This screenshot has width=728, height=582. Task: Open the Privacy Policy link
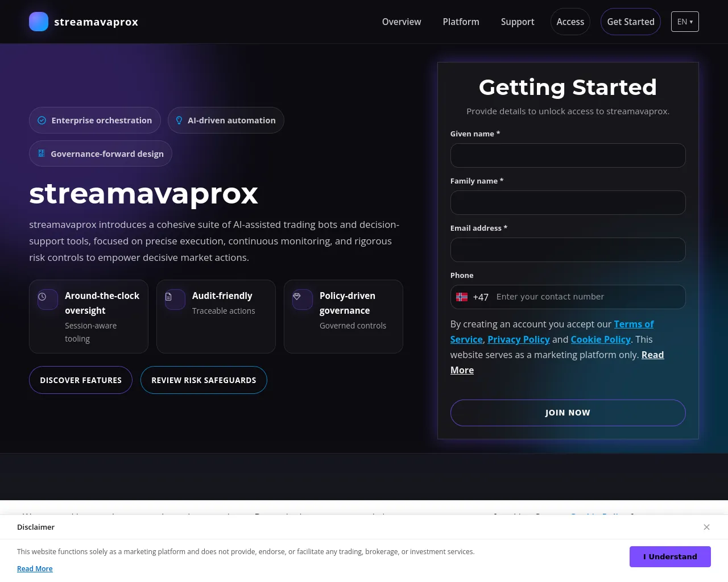coord(519,339)
